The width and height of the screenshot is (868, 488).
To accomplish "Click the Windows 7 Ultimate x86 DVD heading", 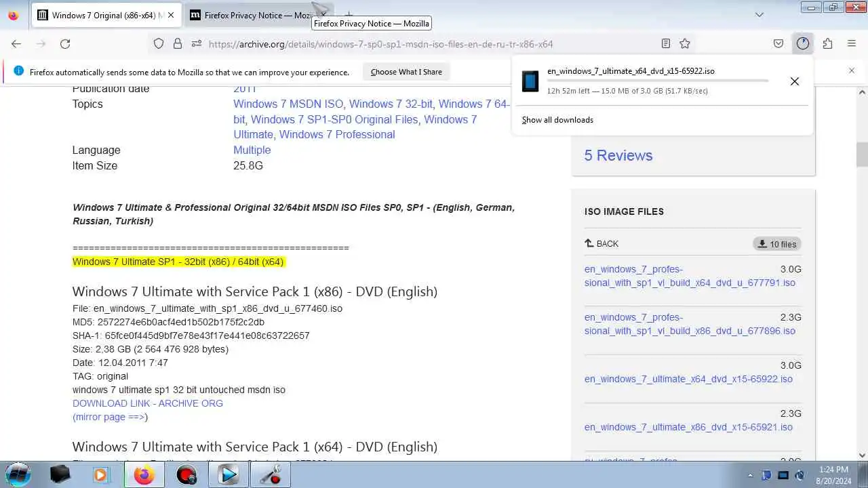I will coord(255,291).
